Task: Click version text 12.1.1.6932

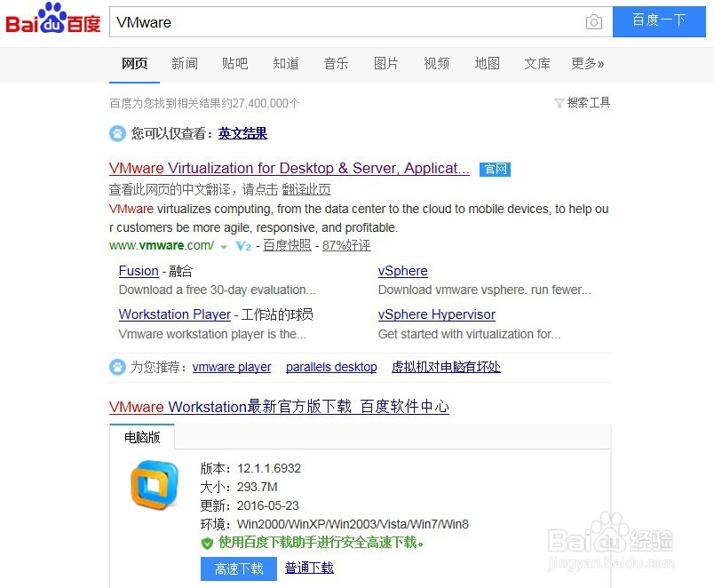Action: click(x=269, y=468)
